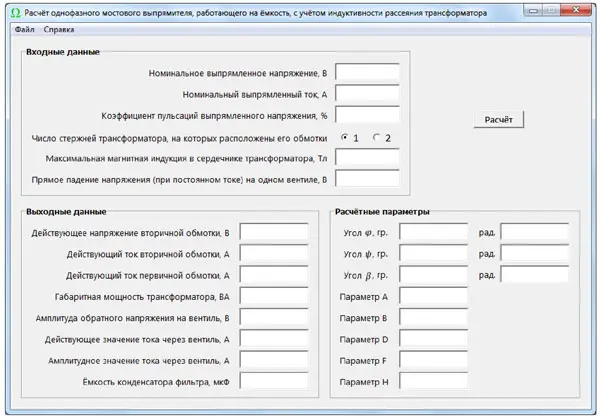Click the Параметр H field
The height and width of the screenshot is (419, 600).
[433, 382]
